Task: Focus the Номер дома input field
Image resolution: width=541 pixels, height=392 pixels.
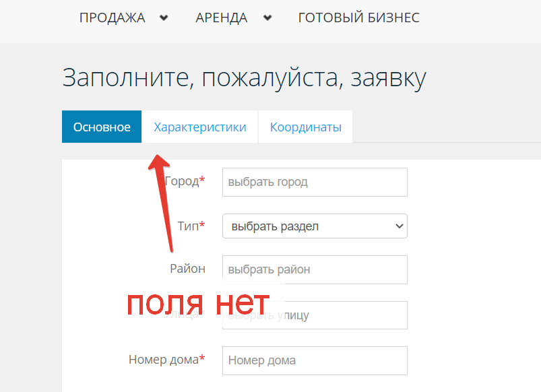Action: (x=315, y=360)
